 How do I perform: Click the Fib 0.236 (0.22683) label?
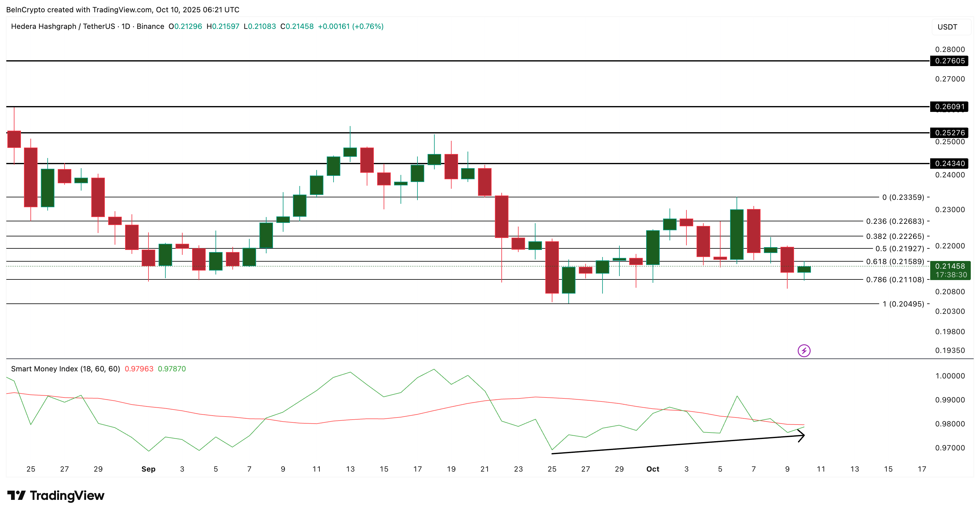(895, 221)
